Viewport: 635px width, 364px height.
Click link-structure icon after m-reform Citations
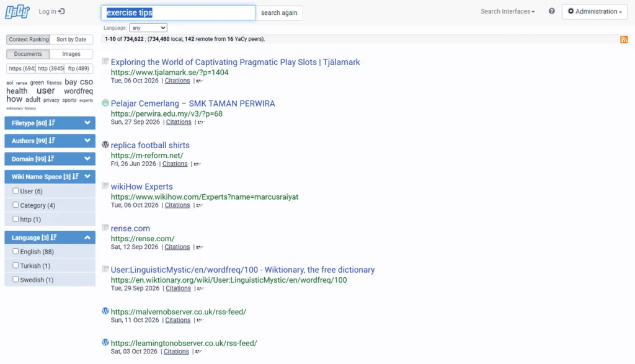pyautogui.click(x=197, y=164)
